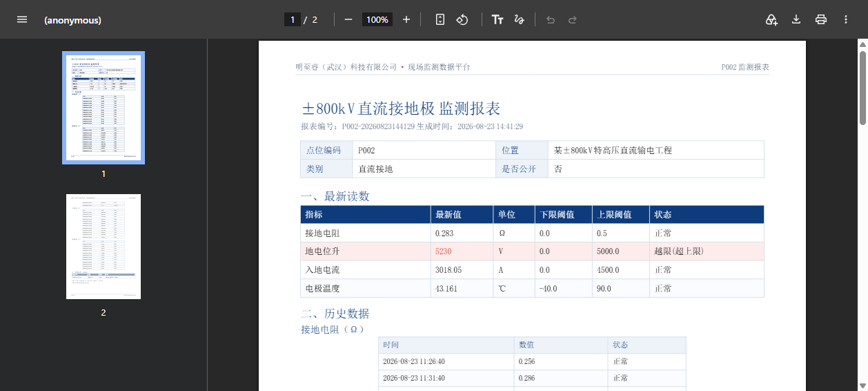868x391 pixels.
Task: Click the P002 point code cell
Action: pos(424,150)
